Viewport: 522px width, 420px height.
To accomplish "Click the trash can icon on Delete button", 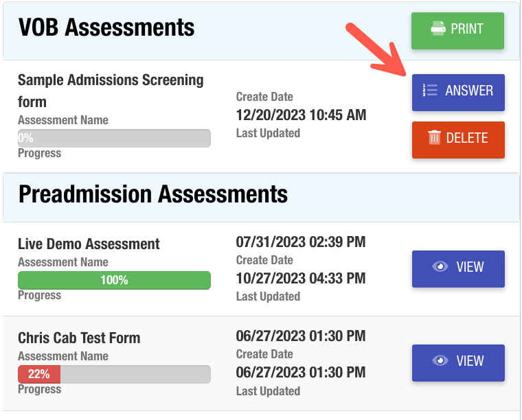I will pos(434,138).
